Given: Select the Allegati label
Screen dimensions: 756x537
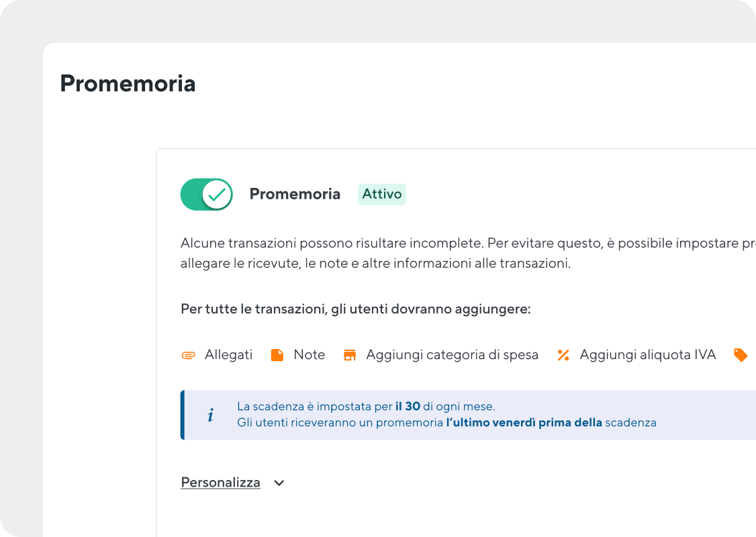Looking at the screenshot, I should point(228,355).
